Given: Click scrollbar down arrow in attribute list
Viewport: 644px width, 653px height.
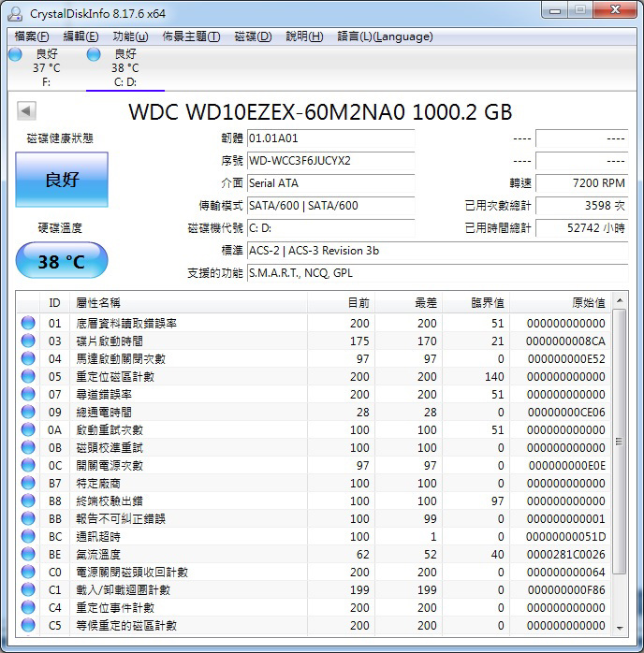Looking at the screenshot, I should point(619,627).
